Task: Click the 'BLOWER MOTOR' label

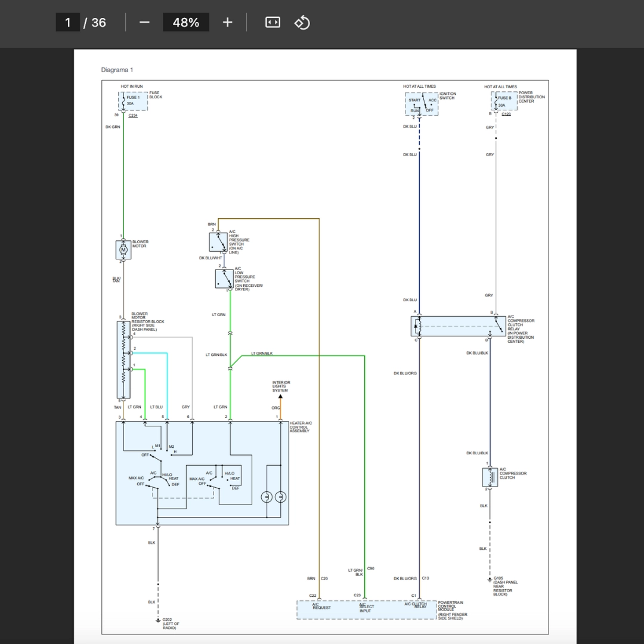Action: click(140, 244)
